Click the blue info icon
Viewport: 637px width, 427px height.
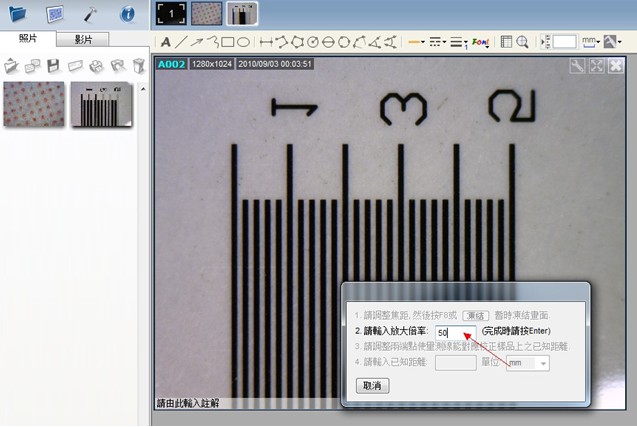pyautogui.click(x=127, y=14)
